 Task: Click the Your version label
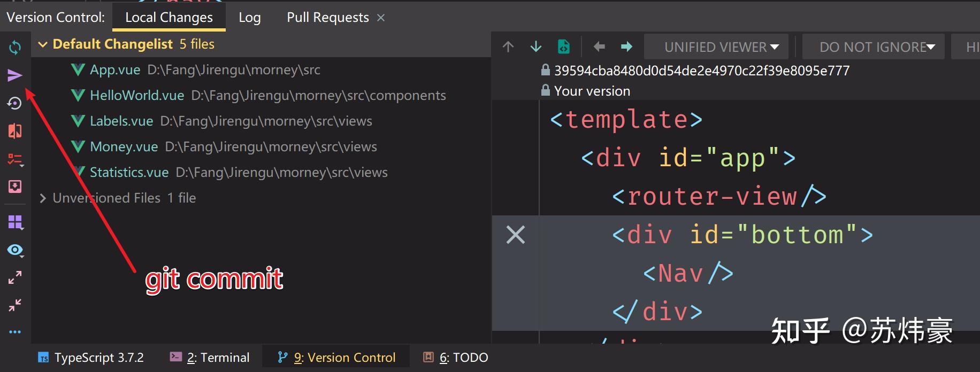point(592,91)
